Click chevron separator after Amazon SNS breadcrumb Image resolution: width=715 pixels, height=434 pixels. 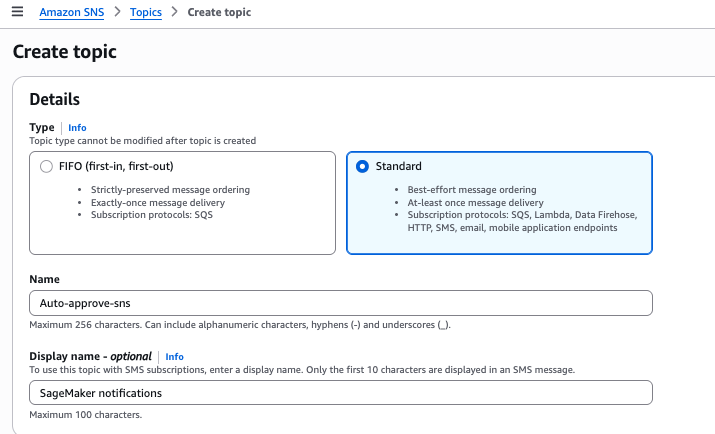coord(117,12)
